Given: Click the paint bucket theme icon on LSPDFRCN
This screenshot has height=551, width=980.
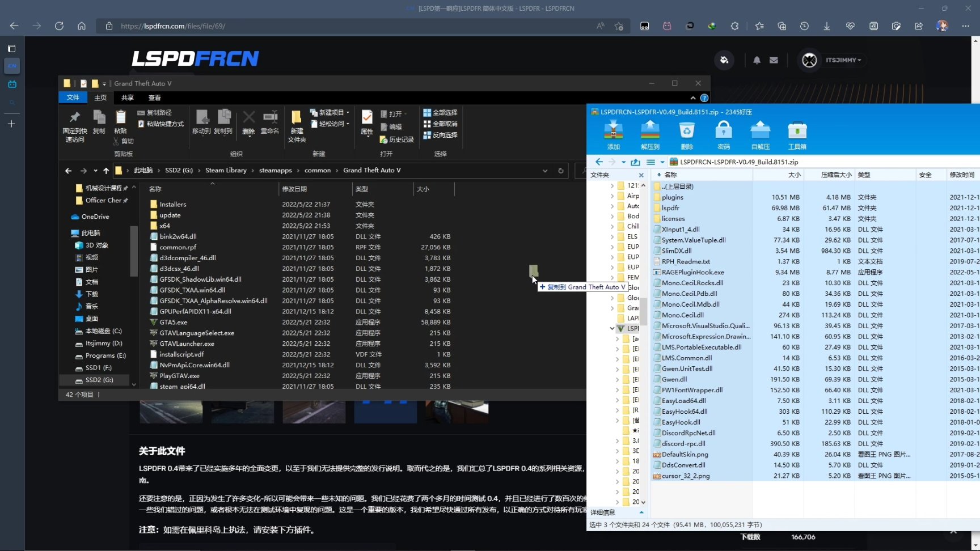Looking at the screenshot, I should click(724, 60).
